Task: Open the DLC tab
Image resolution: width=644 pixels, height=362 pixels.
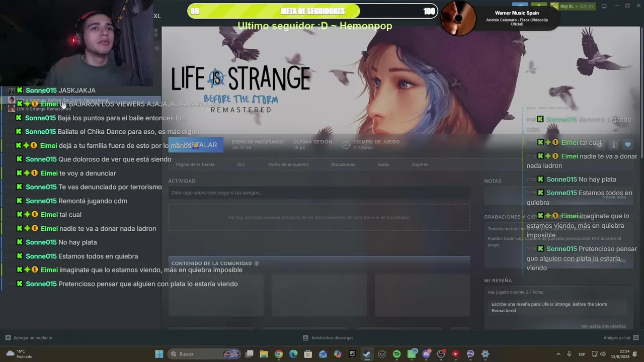Action: point(242,164)
